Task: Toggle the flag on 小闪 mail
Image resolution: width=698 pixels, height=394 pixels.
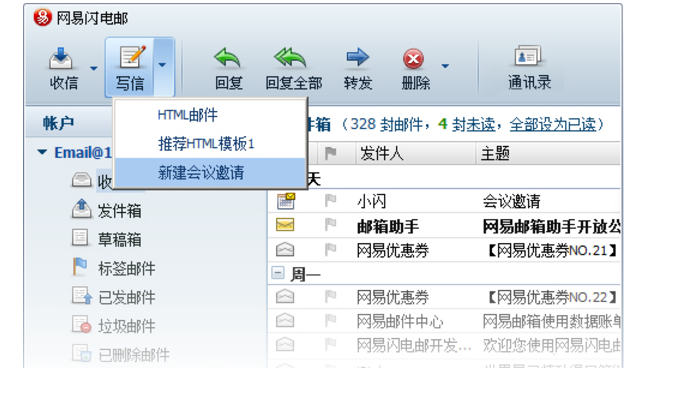Action: 330,201
